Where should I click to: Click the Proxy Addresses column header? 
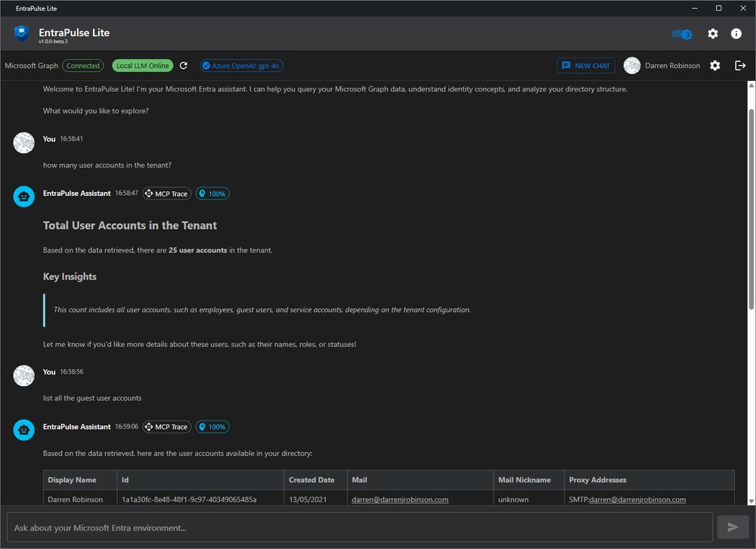click(x=649, y=480)
